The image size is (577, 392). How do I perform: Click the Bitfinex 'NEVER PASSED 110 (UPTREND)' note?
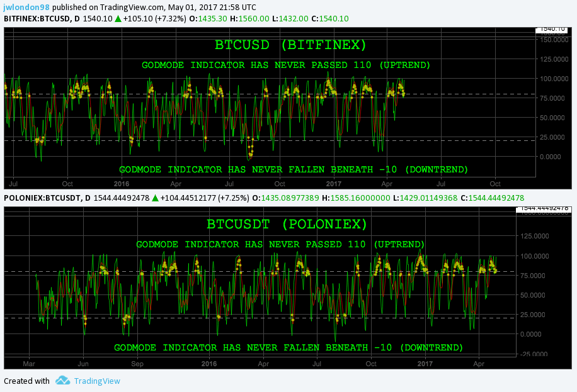(286, 65)
